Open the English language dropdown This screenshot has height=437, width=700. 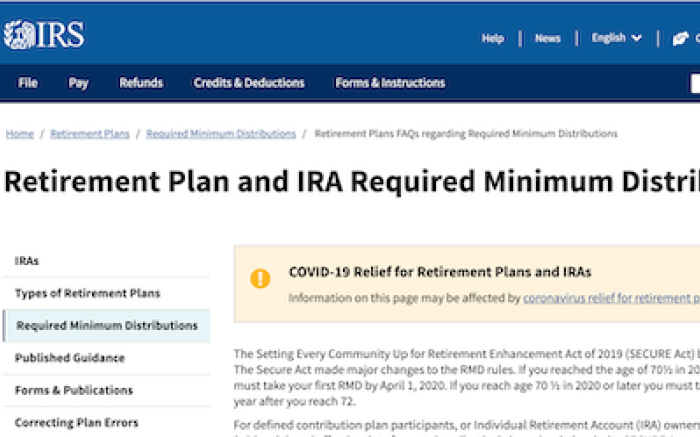pyautogui.click(x=617, y=38)
